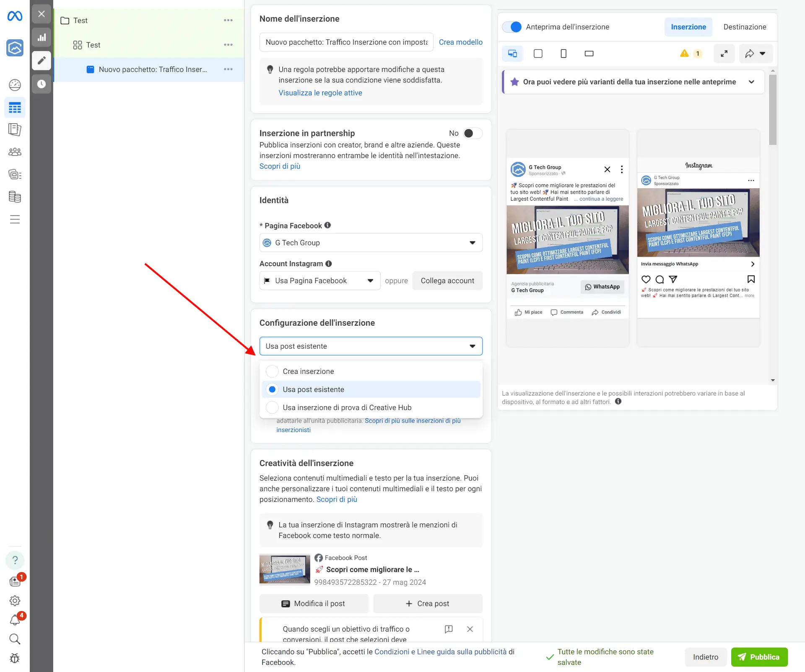Image resolution: width=805 pixels, height=672 pixels.
Task: Click the Facebook Post thumbnail image
Action: click(285, 569)
